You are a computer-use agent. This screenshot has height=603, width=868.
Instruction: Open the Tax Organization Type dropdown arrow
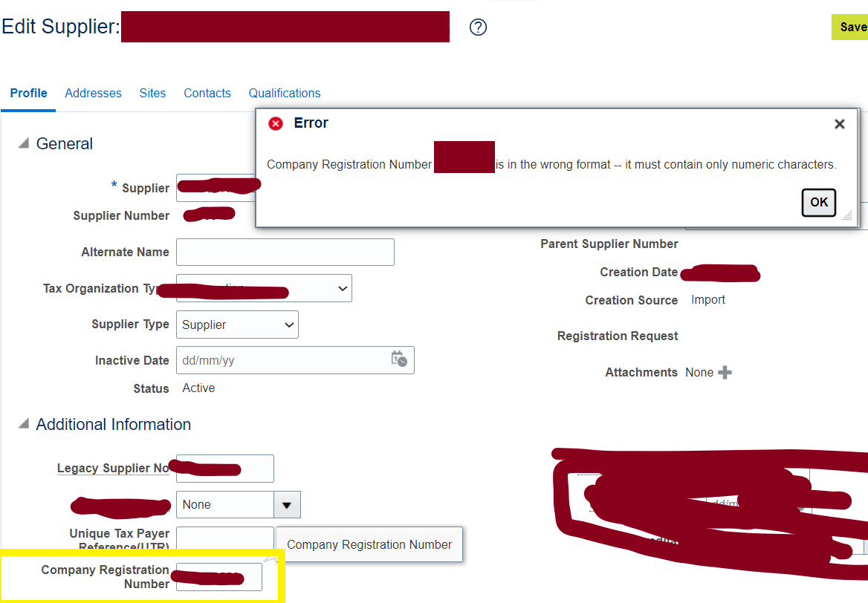(x=342, y=288)
